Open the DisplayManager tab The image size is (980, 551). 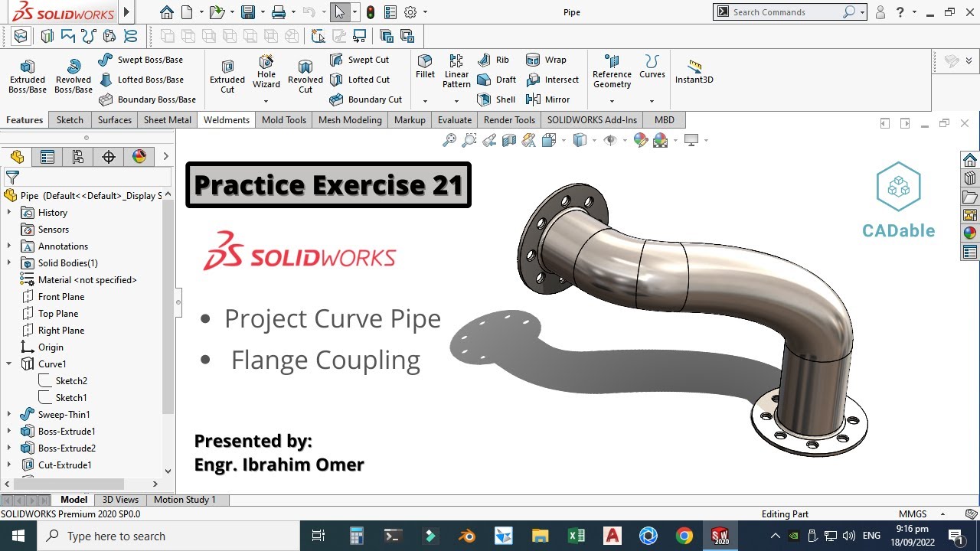139,157
